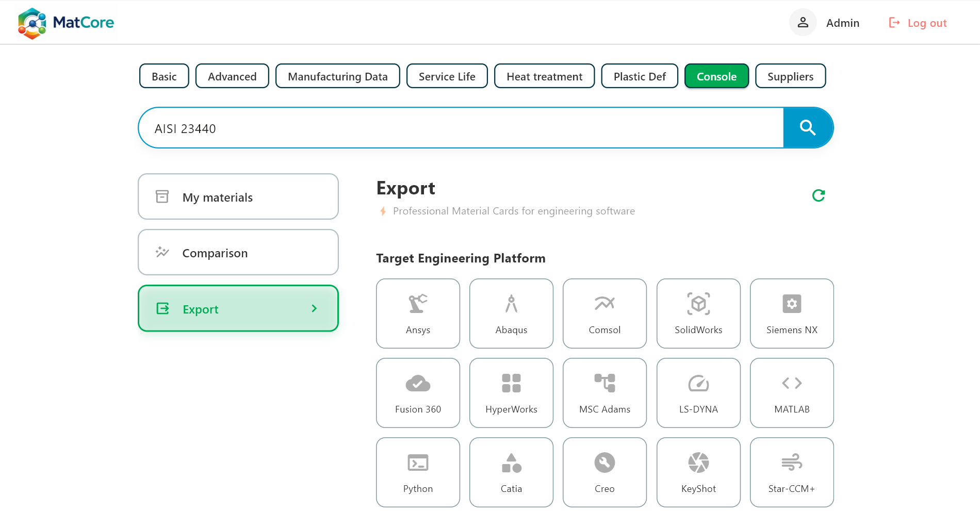Open My materials in the sidebar
The width and height of the screenshot is (980, 511).
(x=238, y=196)
